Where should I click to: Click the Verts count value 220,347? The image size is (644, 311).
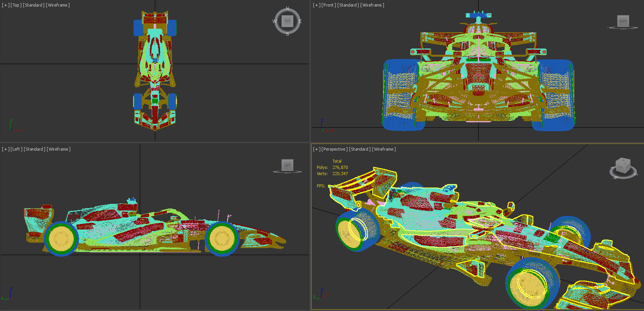click(x=340, y=174)
